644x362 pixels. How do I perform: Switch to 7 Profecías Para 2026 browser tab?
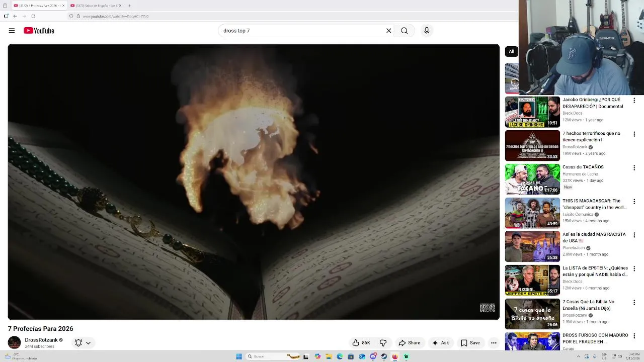pos(39,6)
